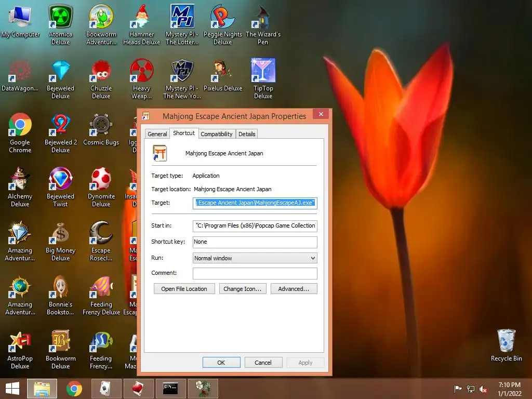Close the Properties dialog window
This screenshot has width=532, height=399.
321,114
